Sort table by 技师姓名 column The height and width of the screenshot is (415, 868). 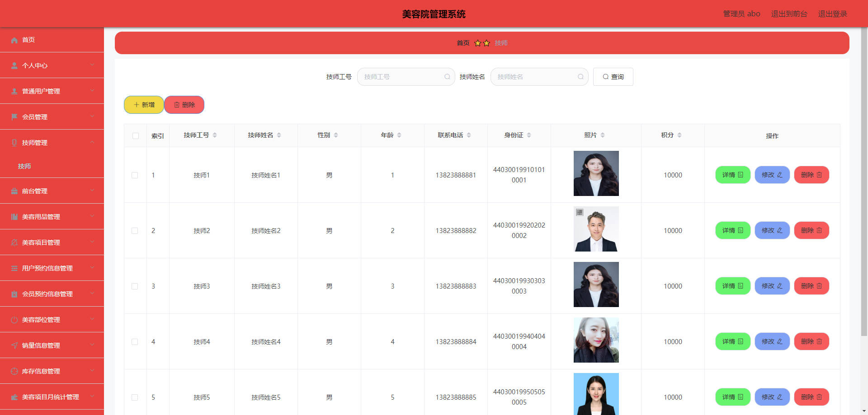[279, 135]
